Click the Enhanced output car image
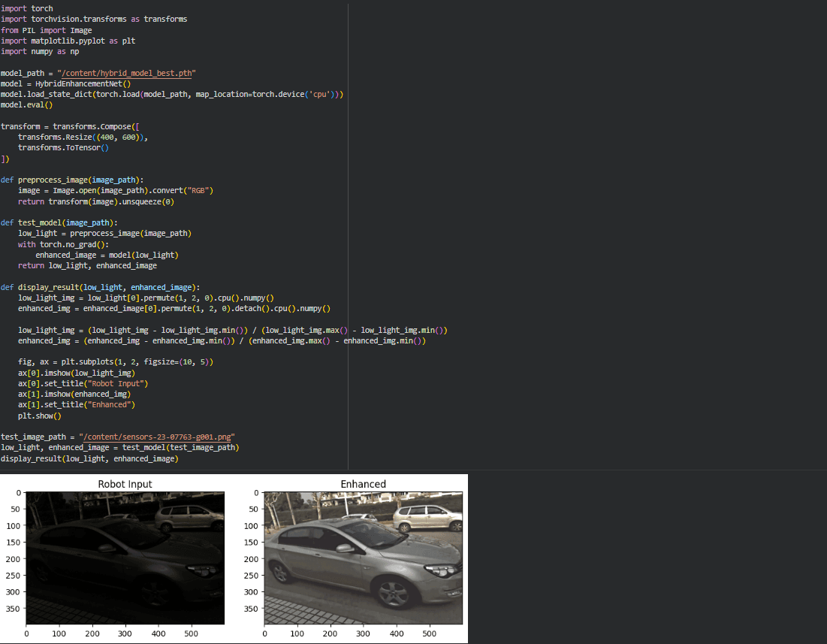 pyautogui.click(x=364, y=558)
